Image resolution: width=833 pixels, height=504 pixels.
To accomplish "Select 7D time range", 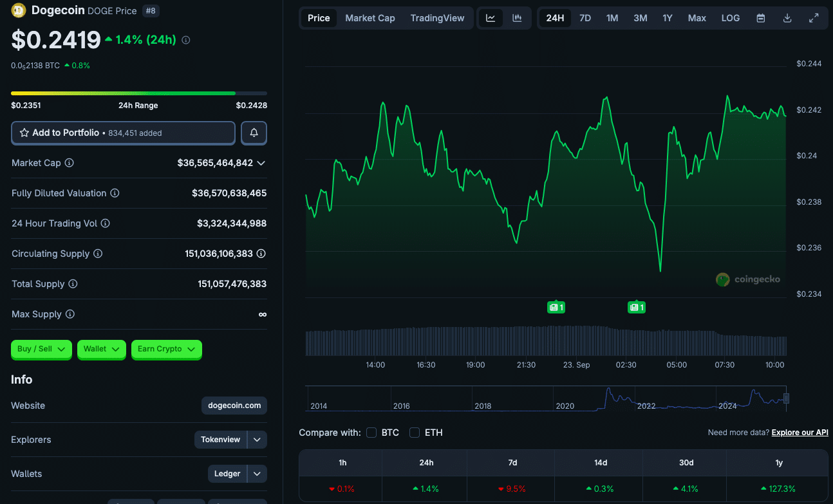I will click(x=585, y=18).
